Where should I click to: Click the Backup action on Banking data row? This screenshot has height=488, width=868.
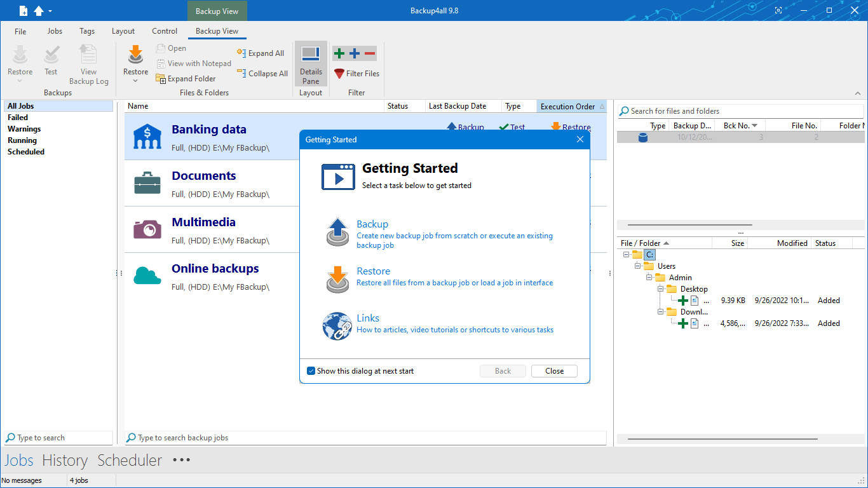tap(465, 127)
